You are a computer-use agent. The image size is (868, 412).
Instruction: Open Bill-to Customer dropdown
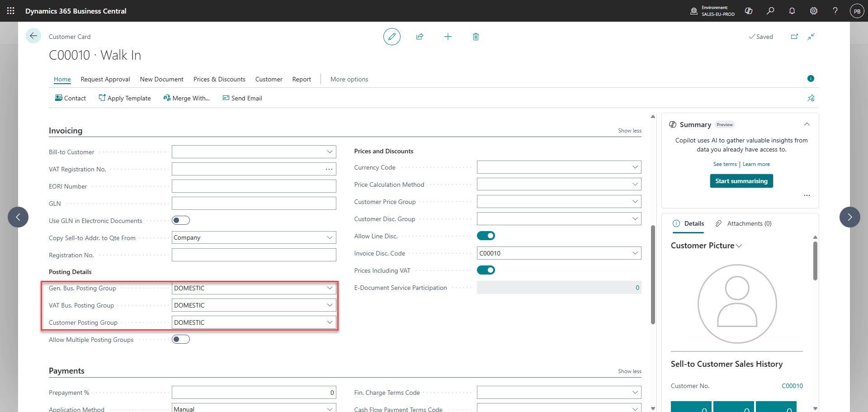tap(330, 152)
